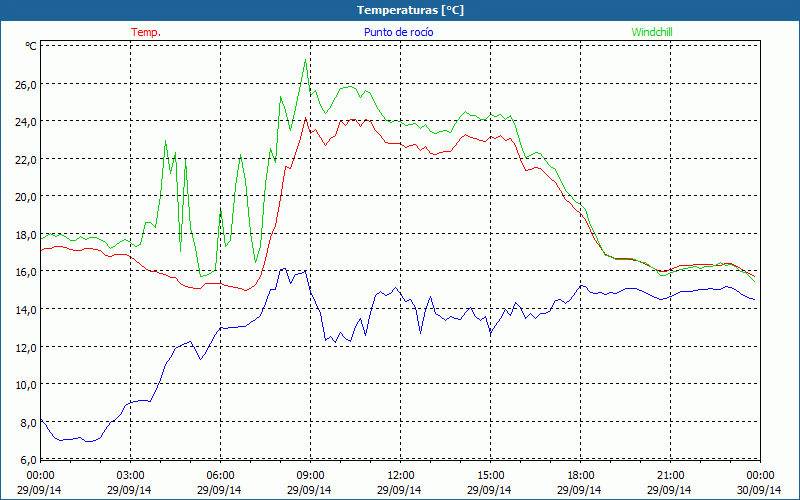This screenshot has height=500, width=800.
Task: Click the 24,0 y-axis value
Action: click(26, 121)
